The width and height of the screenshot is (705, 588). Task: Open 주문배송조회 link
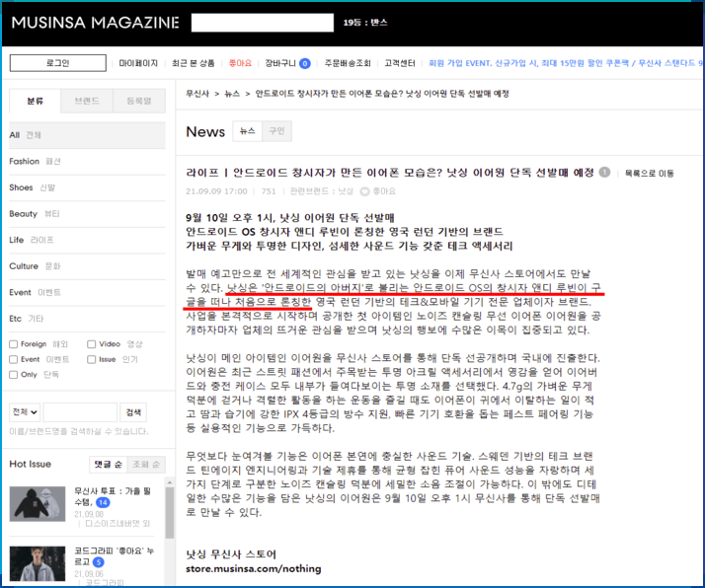[348, 63]
